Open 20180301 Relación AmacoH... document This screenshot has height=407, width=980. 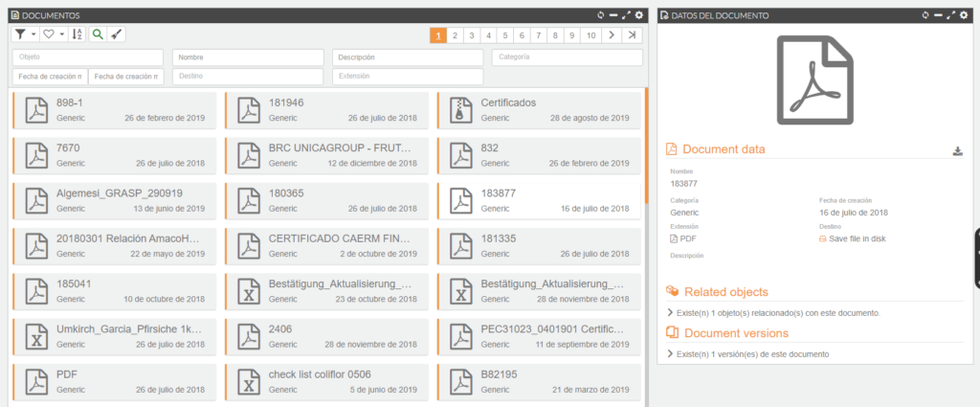click(x=115, y=246)
